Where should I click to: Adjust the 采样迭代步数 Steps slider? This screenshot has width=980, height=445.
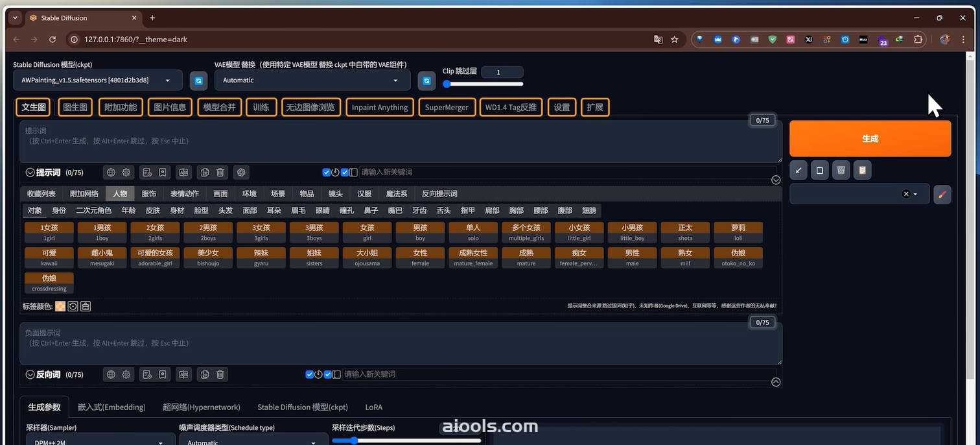[406, 440]
